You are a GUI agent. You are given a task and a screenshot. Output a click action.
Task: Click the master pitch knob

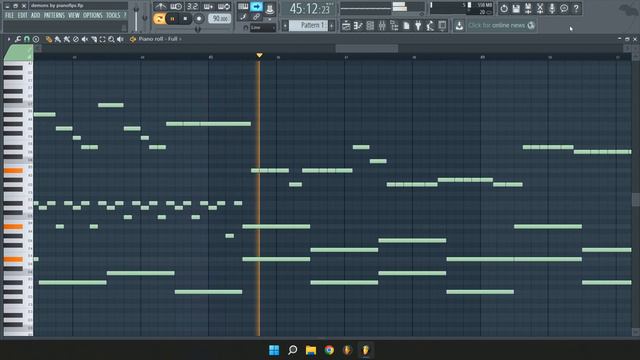[x=145, y=18]
